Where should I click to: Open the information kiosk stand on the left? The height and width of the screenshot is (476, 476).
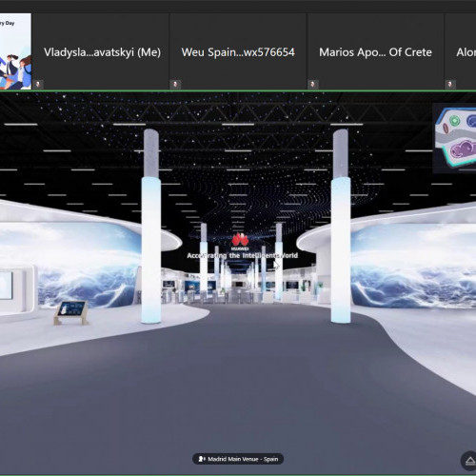pyautogui.click(x=71, y=312)
